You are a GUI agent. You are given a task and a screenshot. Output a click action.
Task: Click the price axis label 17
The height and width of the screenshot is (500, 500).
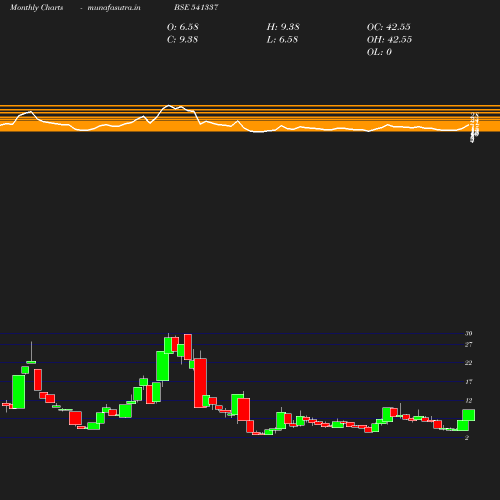pos(469,382)
